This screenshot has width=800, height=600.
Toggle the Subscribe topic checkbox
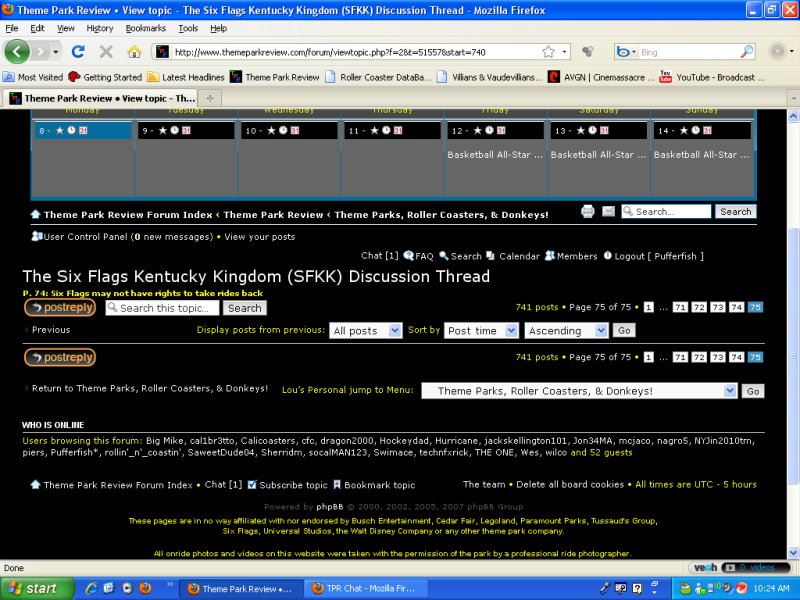[x=252, y=485]
